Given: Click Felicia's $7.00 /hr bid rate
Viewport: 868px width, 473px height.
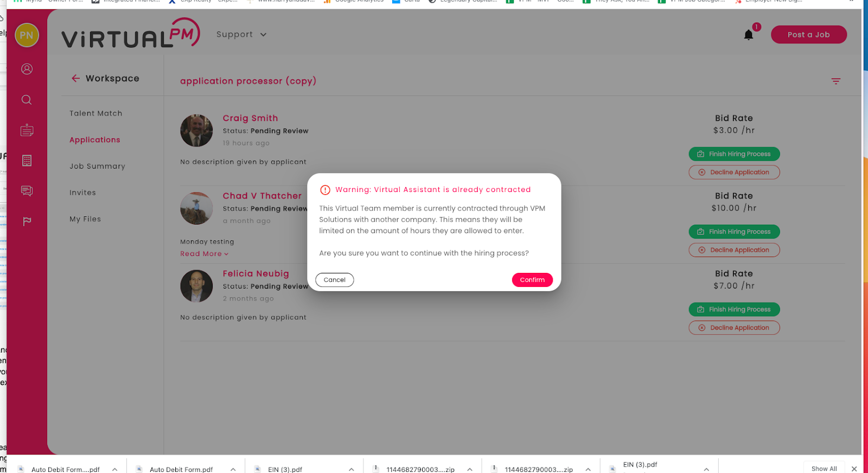Looking at the screenshot, I should (x=734, y=286).
